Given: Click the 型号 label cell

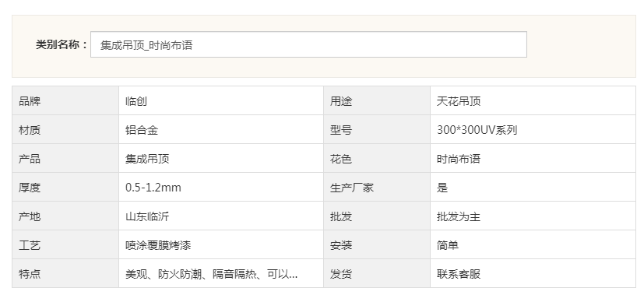Looking at the screenshot, I should pos(377,130).
